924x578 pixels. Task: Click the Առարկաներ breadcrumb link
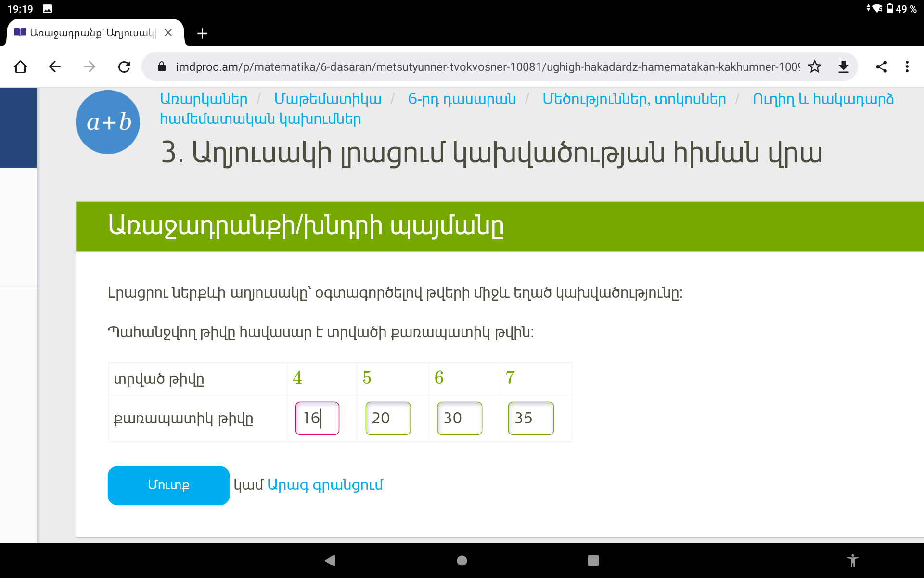(204, 99)
